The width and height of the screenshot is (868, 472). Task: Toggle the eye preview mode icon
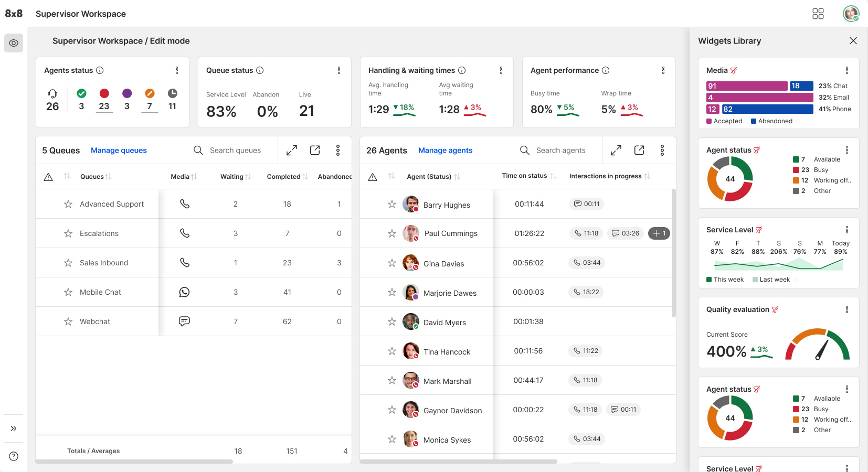pyautogui.click(x=14, y=43)
